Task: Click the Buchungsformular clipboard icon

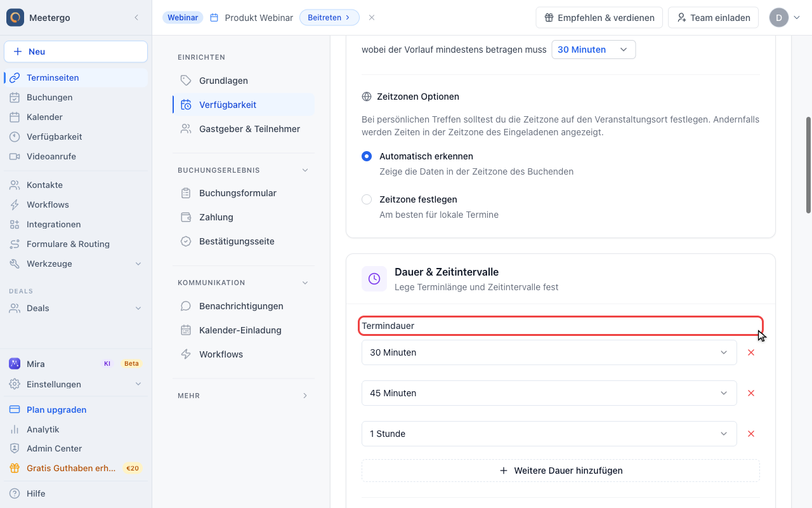Action: [186, 193]
